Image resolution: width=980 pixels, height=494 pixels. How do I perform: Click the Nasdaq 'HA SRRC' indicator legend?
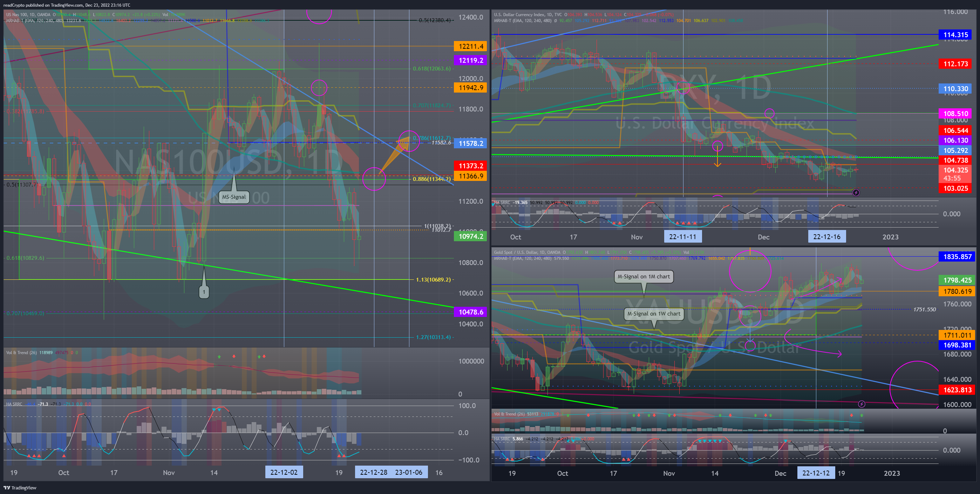point(14,404)
